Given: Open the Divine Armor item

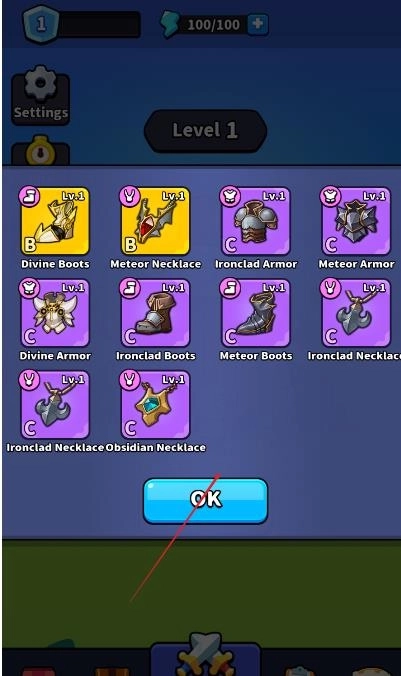Looking at the screenshot, I should [x=55, y=313].
